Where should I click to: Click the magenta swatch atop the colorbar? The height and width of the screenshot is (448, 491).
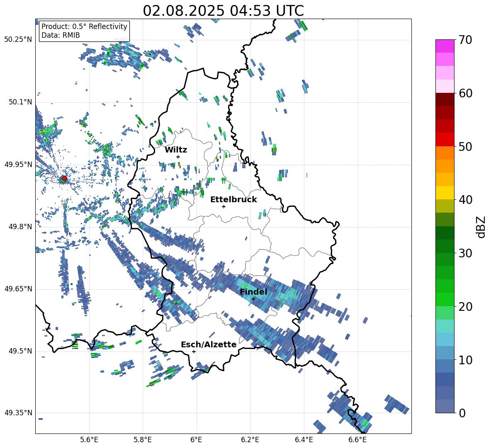click(x=445, y=46)
